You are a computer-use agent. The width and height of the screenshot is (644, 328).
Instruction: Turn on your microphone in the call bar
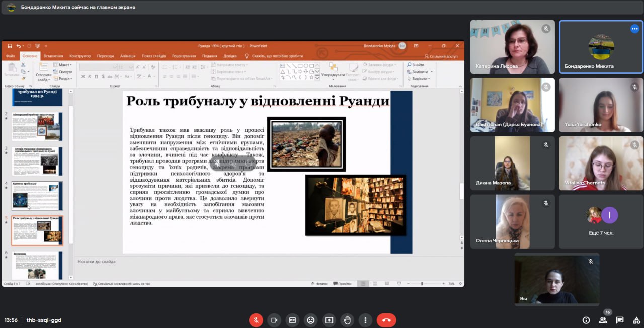click(256, 320)
